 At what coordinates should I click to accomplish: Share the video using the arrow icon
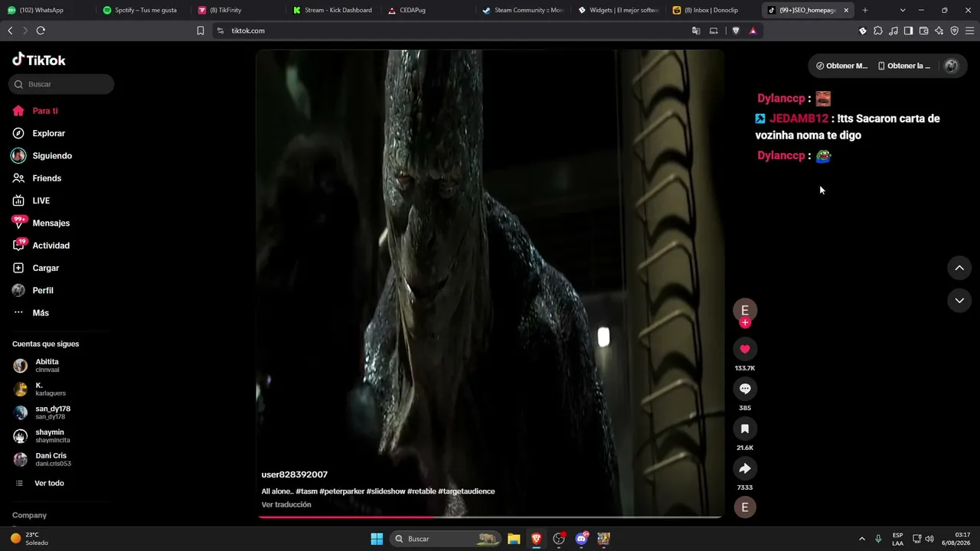tap(745, 468)
